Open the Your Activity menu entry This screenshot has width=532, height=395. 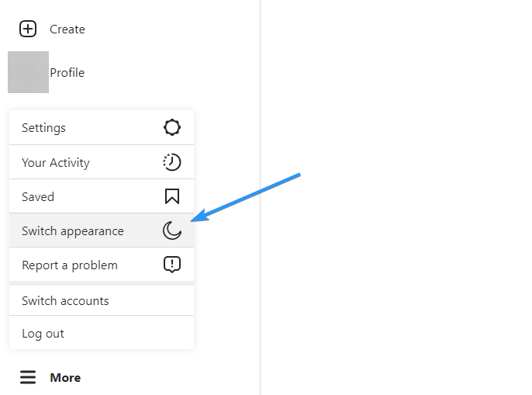tap(102, 162)
